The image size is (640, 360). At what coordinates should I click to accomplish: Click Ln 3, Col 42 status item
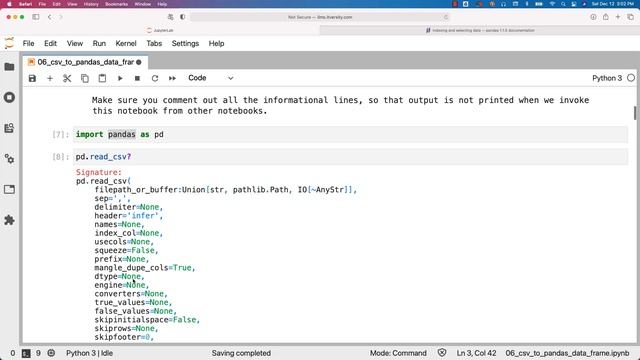476,353
